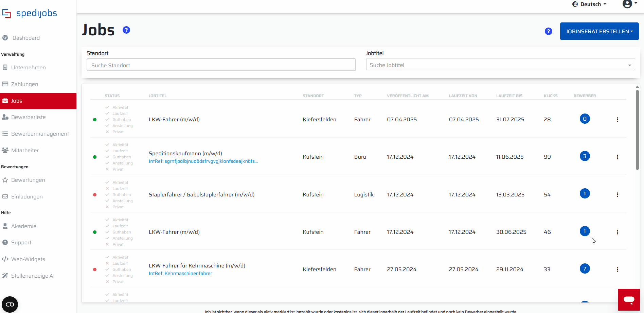Open IntRef: Kehrmaschinenfahrer link

(x=180, y=273)
